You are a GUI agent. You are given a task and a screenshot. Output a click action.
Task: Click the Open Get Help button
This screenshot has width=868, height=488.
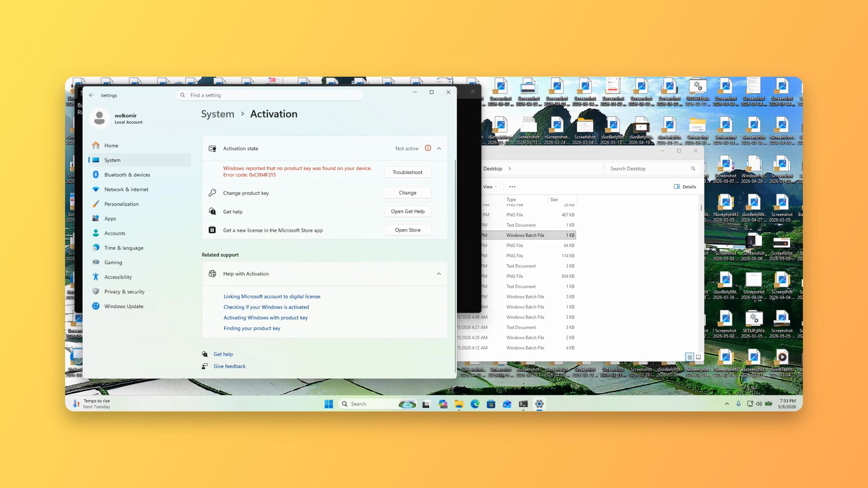point(407,211)
